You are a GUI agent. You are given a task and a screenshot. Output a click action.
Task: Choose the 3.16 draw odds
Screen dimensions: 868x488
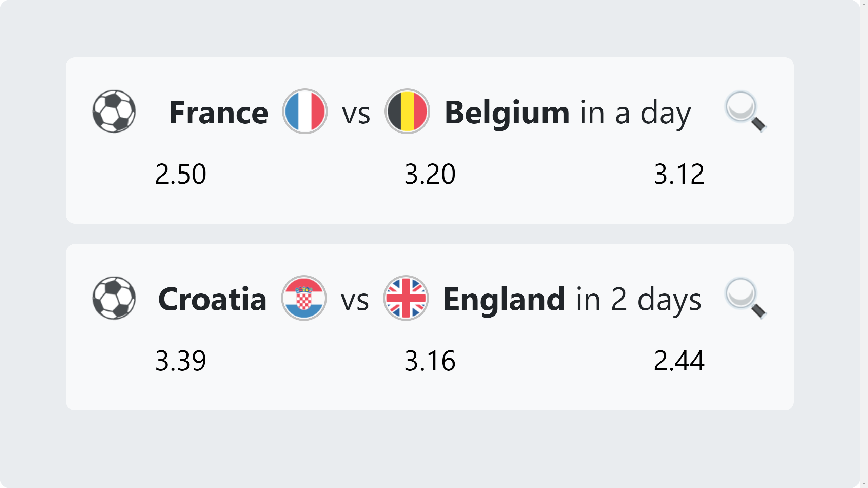coord(430,361)
